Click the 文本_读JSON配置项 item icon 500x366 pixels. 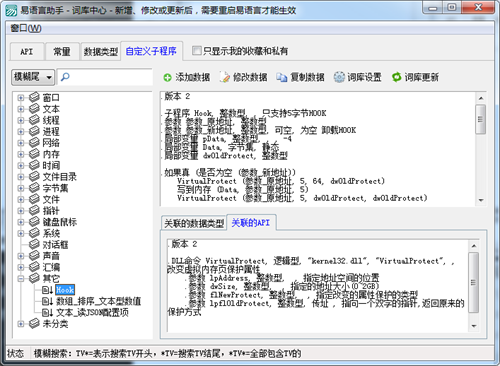point(47,313)
